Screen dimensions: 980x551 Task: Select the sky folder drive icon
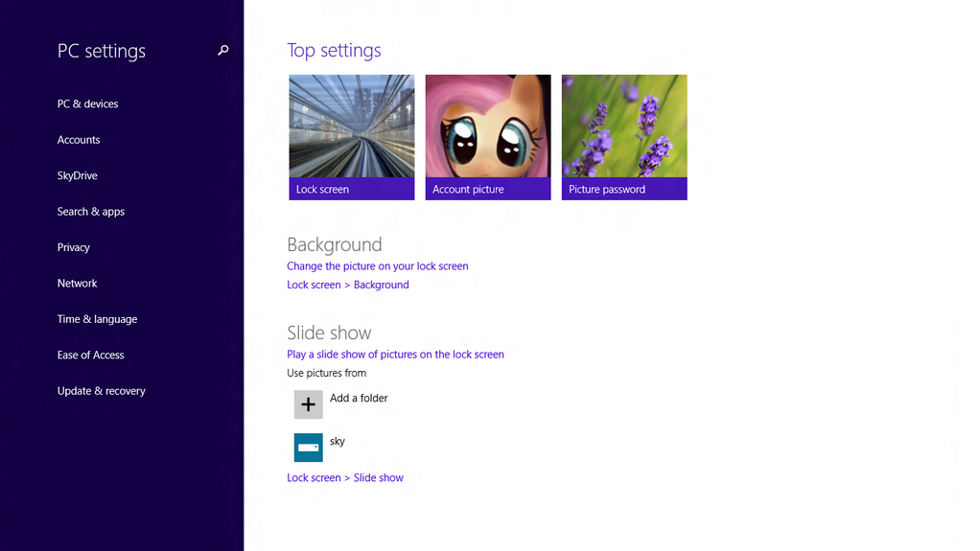[308, 448]
